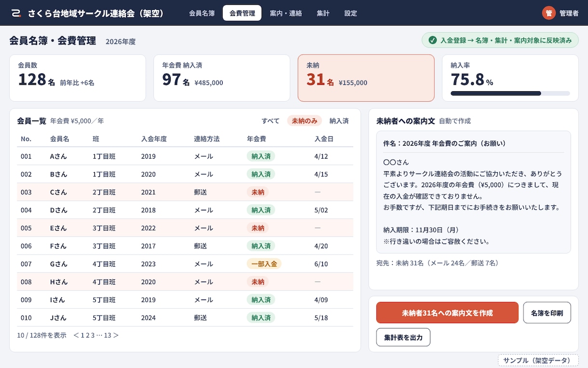Select the 未納 31名 card
Viewport: 588px width, 368px height.
click(x=366, y=78)
